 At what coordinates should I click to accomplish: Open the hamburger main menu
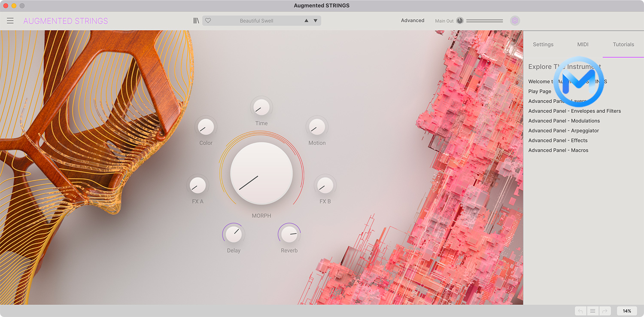(10, 21)
